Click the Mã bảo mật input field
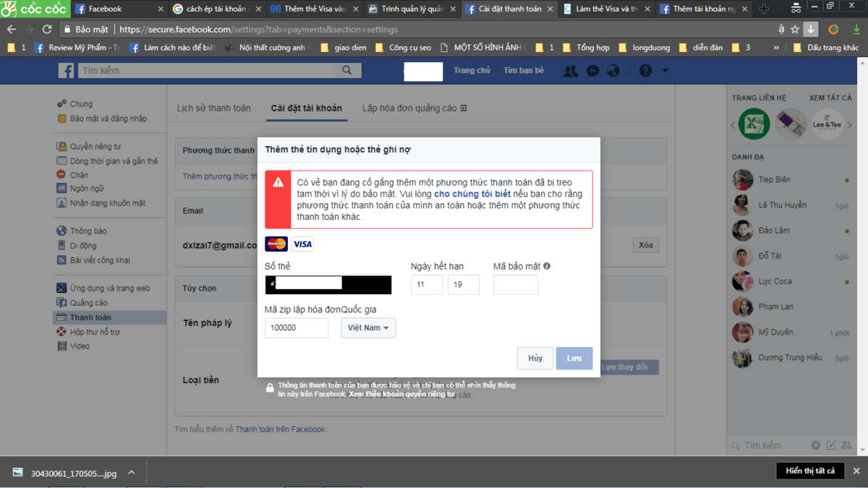The height and width of the screenshot is (488, 868). 516,285
